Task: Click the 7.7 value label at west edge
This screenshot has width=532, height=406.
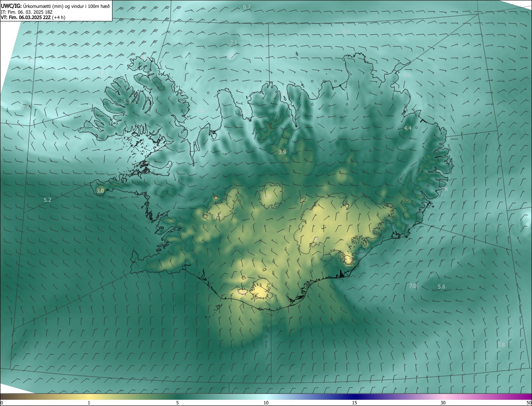Action: pyautogui.click(x=25, y=107)
